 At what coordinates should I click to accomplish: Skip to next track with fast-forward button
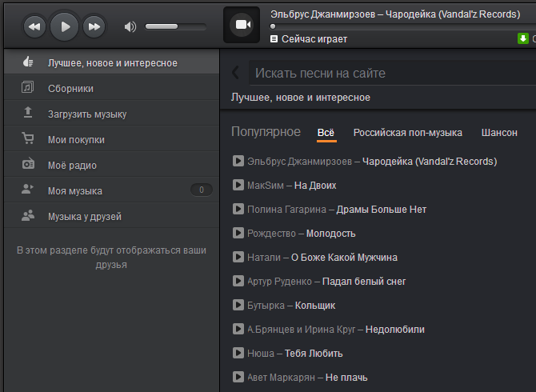coord(94,26)
